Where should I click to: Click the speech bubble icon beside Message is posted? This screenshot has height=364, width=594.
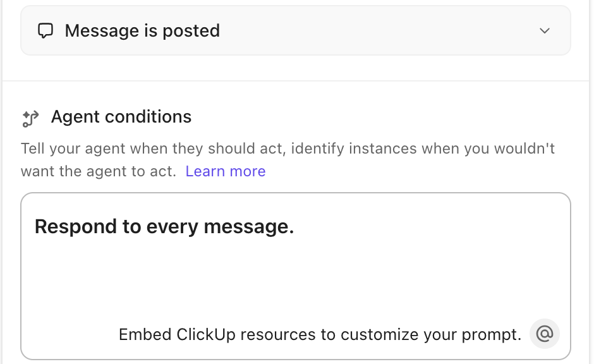point(45,31)
